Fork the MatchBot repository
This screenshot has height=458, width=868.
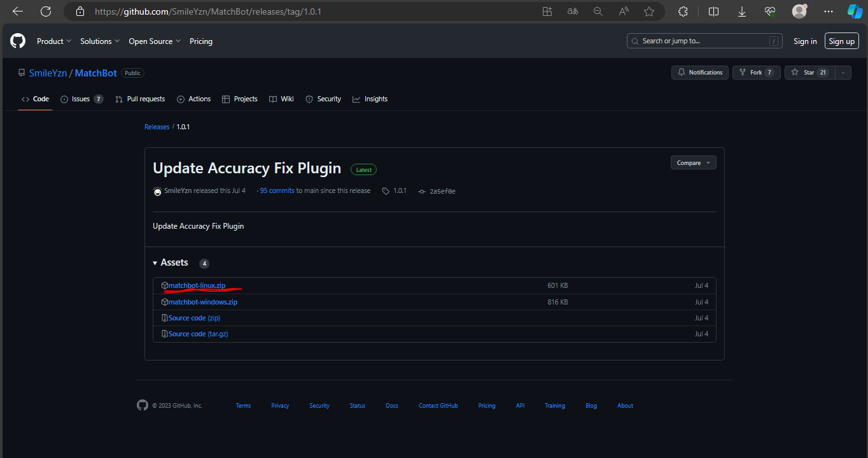(x=756, y=73)
